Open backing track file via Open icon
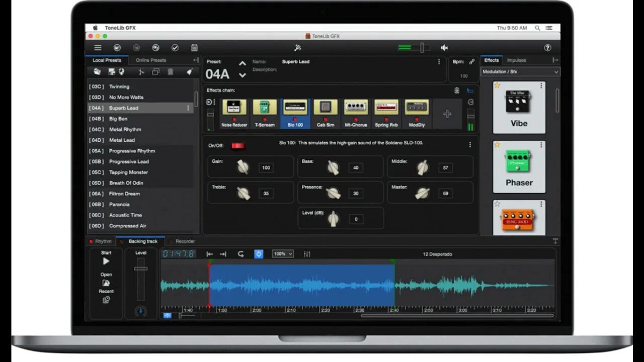Image resolution: width=644 pixels, height=362 pixels. (106, 283)
